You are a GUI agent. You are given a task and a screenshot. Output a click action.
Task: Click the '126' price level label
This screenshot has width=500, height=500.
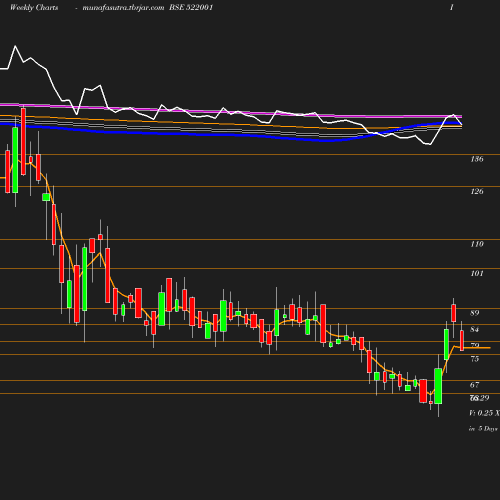click(x=477, y=191)
